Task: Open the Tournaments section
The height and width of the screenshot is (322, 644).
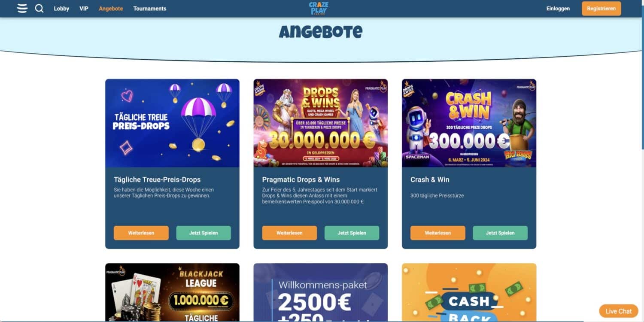Action: [150, 9]
